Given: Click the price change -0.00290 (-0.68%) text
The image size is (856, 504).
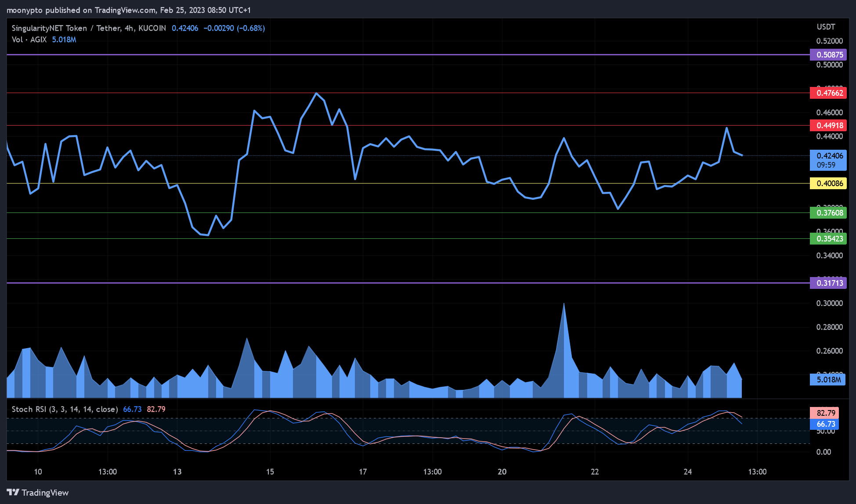Looking at the screenshot, I should pyautogui.click(x=234, y=28).
